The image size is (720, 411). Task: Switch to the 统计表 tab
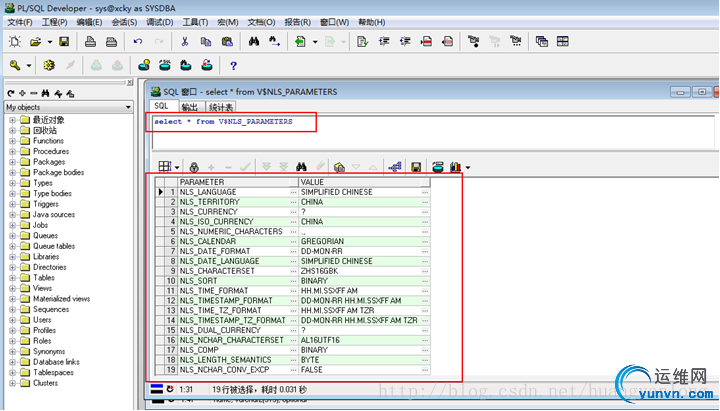pos(221,107)
